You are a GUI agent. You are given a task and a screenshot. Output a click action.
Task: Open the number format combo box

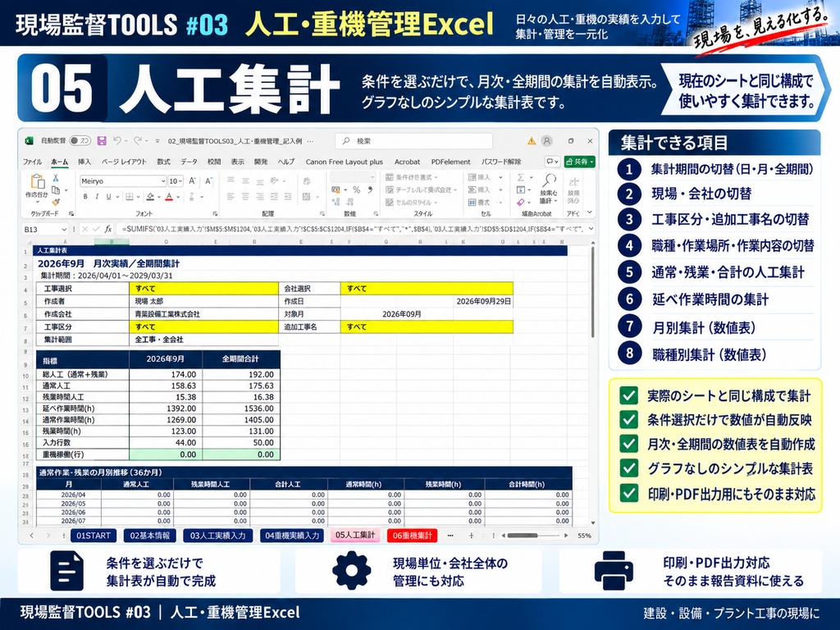353,177
